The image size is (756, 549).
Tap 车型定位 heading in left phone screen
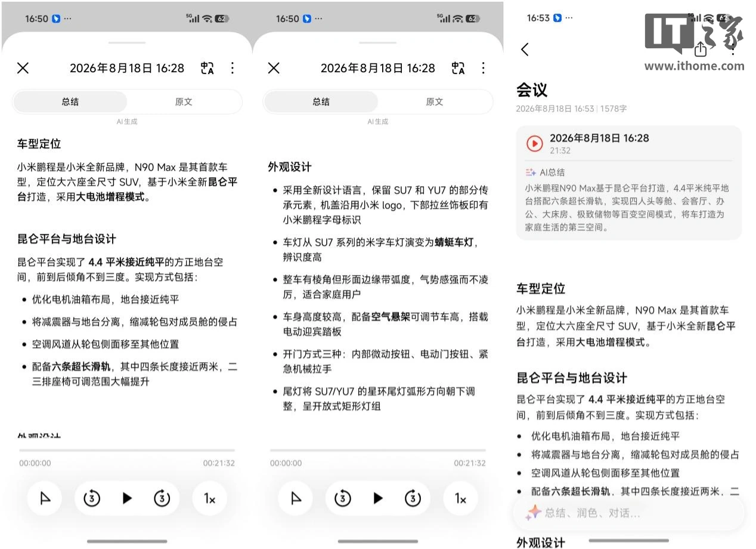[x=39, y=144]
